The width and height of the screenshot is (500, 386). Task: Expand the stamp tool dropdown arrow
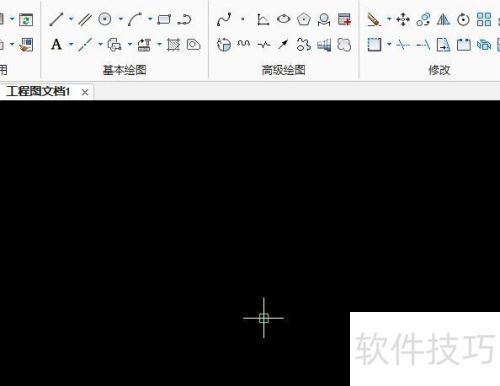pyautogui.click(x=159, y=44)
